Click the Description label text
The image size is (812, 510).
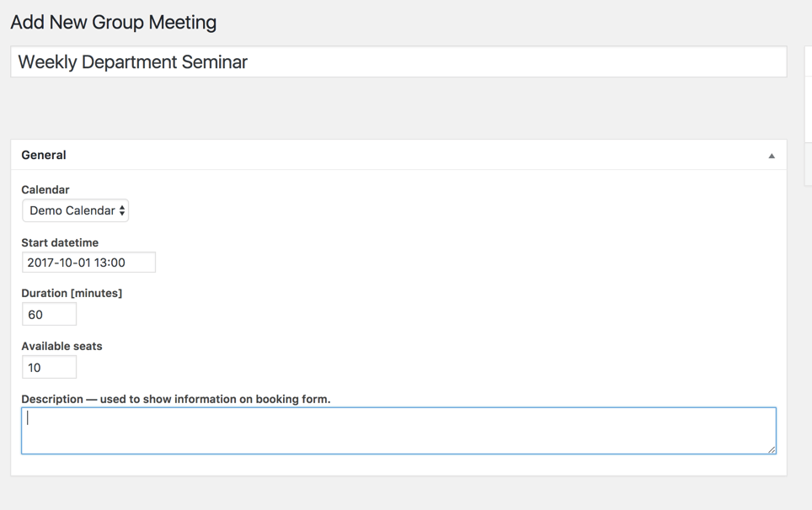[x=175, y=399]
